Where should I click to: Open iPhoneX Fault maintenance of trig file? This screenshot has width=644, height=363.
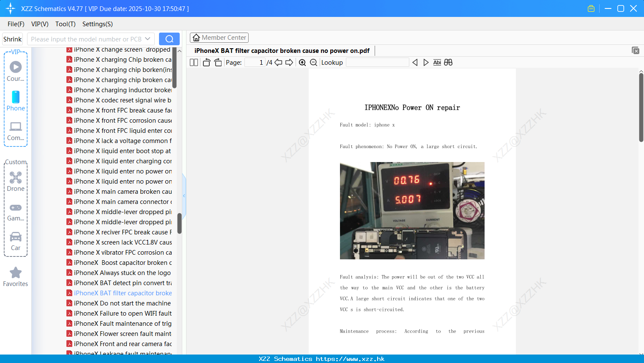(119, 324)
